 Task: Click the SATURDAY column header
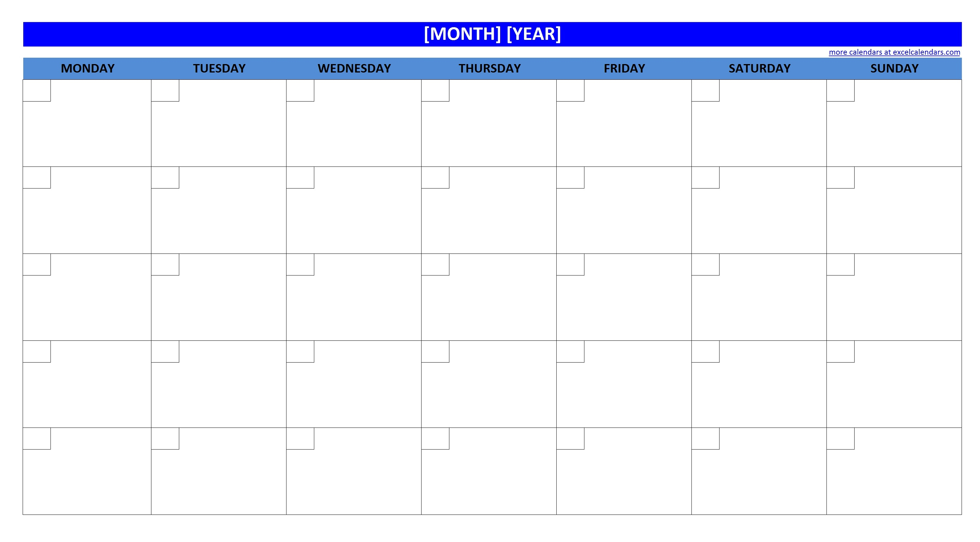760,67
